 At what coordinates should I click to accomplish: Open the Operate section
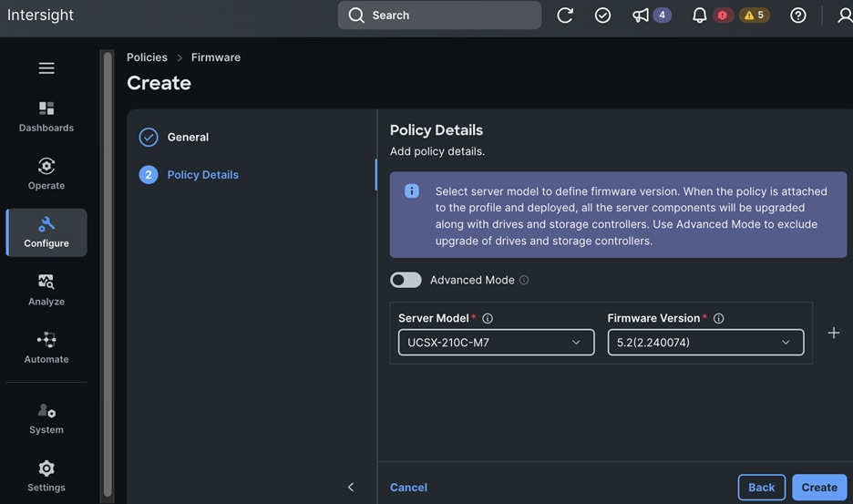pyautogui.click(x=46, y=174)
